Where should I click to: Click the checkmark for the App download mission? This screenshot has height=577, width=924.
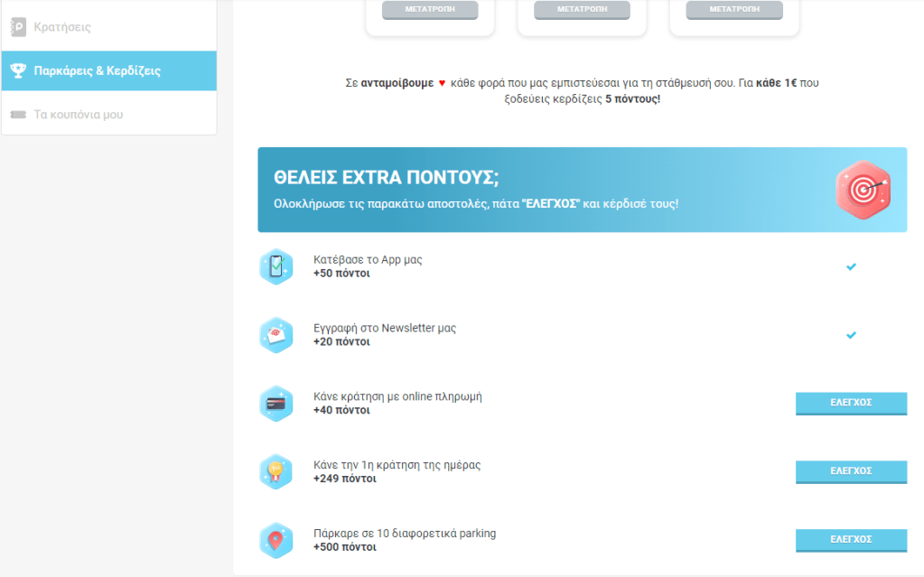click(x=851, y=266)
